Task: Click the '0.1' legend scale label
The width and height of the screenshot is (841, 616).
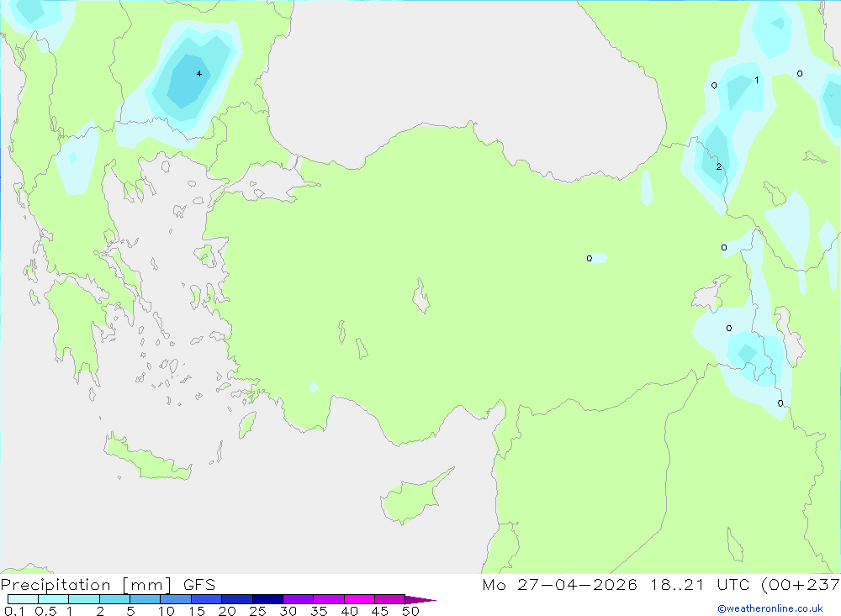Action: [x=14, y=611]
